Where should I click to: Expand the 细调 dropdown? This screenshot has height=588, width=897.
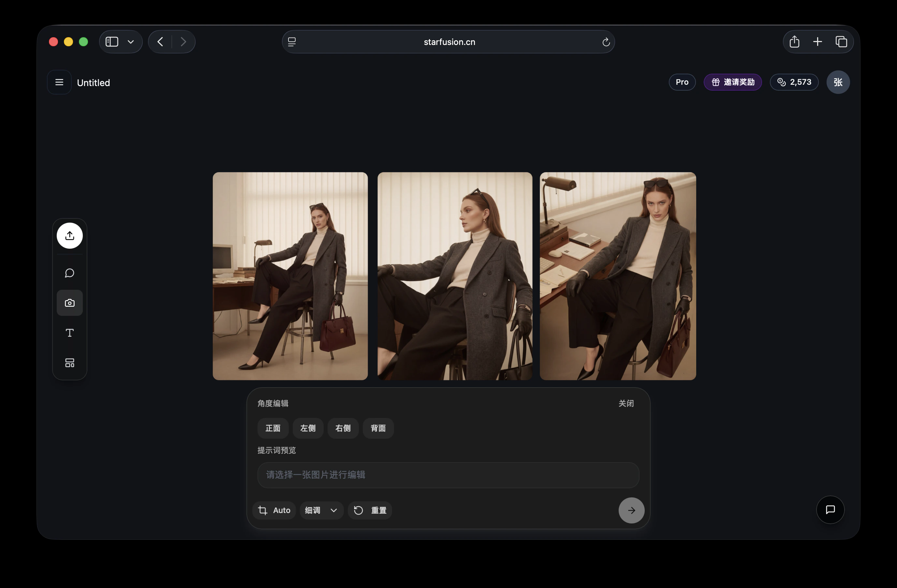[x=321, y=510]
